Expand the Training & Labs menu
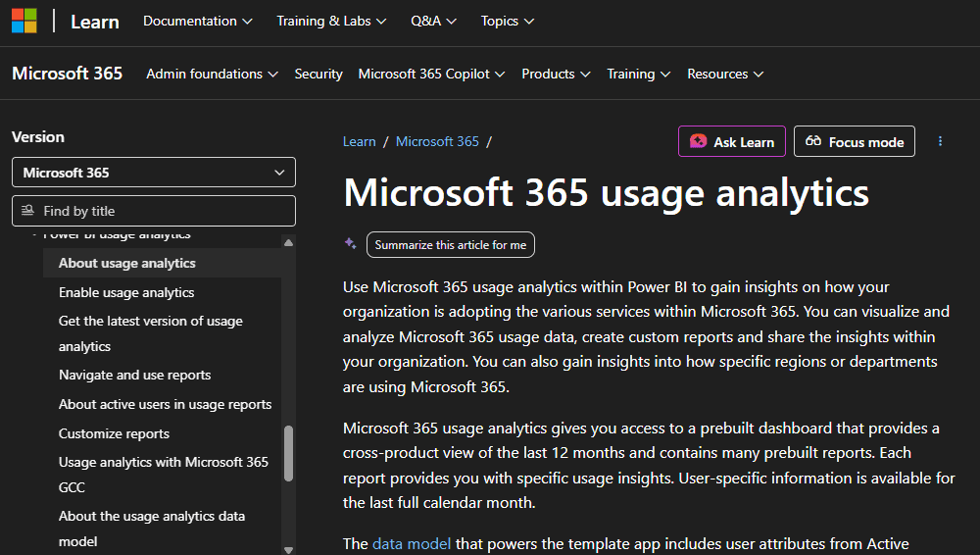 [x=331, y=22]
